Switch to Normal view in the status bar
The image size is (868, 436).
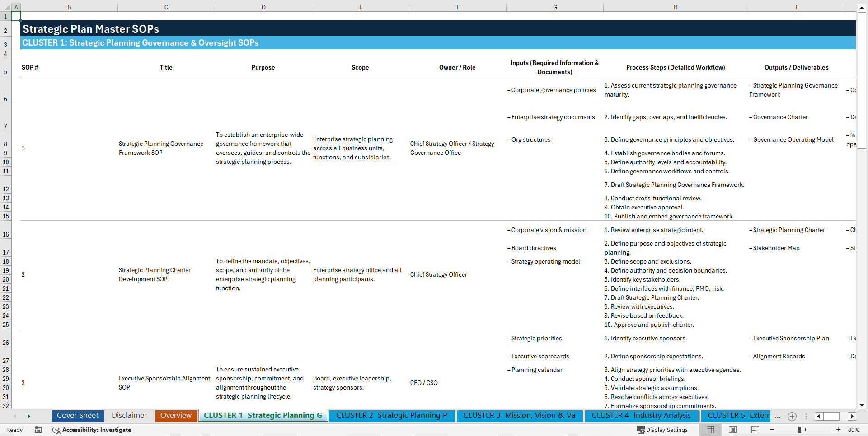(710, 430)
